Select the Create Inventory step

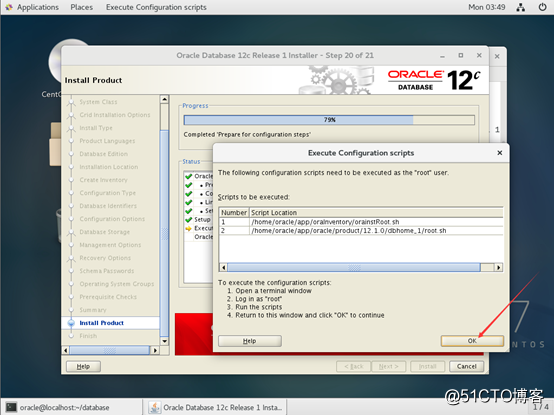tap(104, 180)
